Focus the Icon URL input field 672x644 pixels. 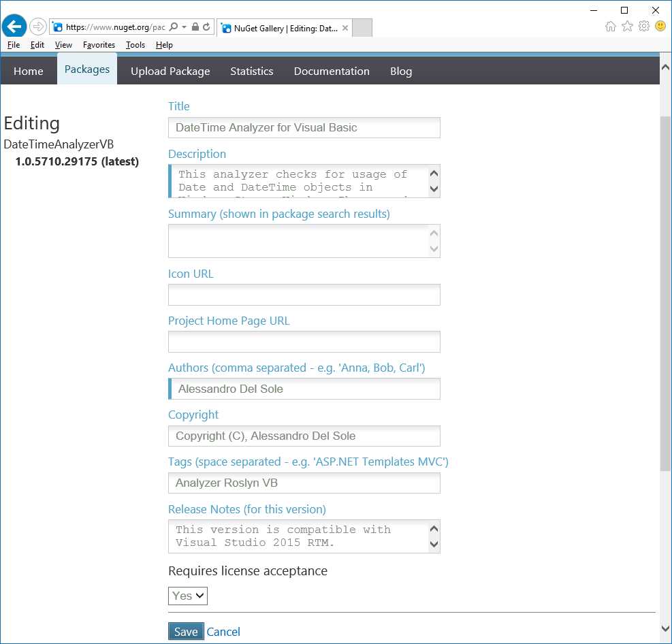click(304, 295)
